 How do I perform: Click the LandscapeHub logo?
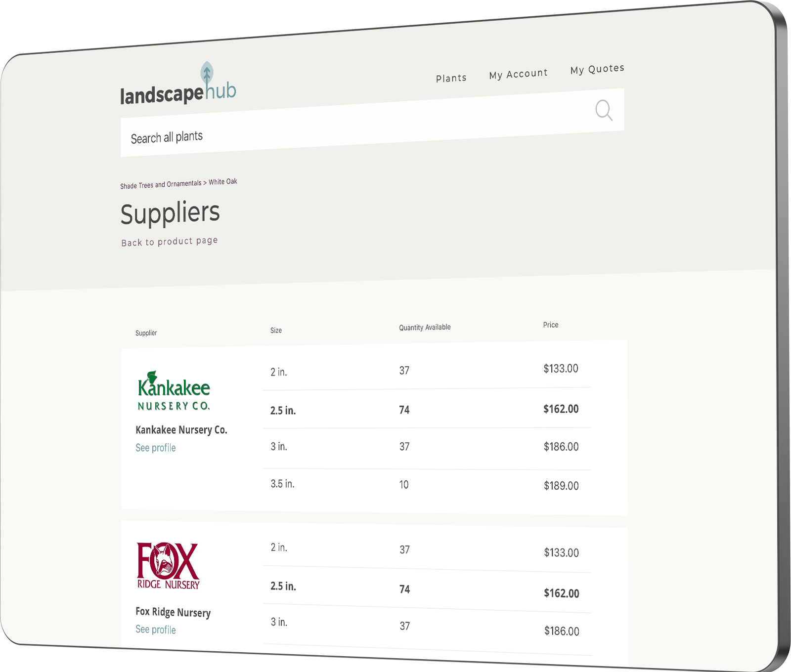pos(178,86)
